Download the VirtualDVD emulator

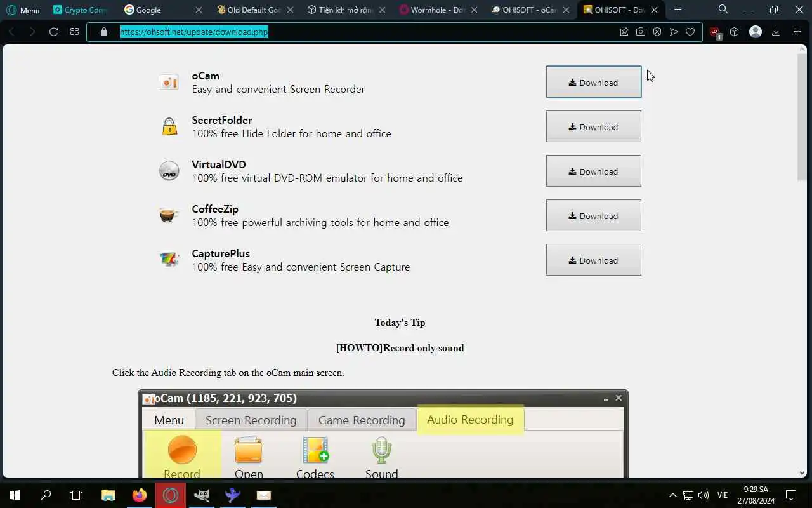[x=593, y=171]
